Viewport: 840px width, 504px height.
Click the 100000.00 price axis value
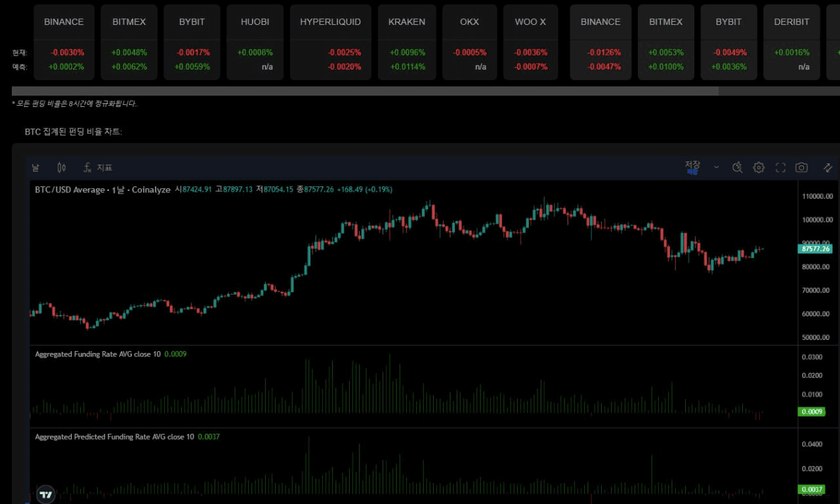pyautogui.click(x=817, y=220)
